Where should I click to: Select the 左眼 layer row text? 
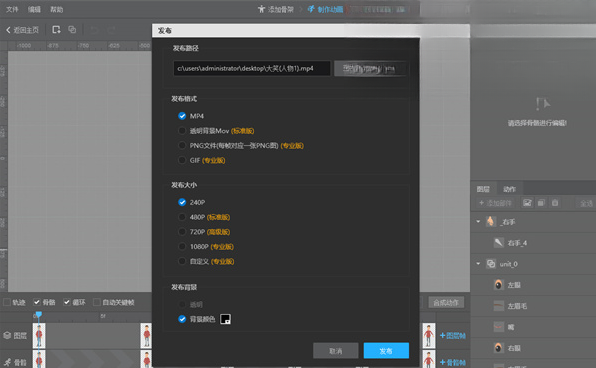[514, 285]
